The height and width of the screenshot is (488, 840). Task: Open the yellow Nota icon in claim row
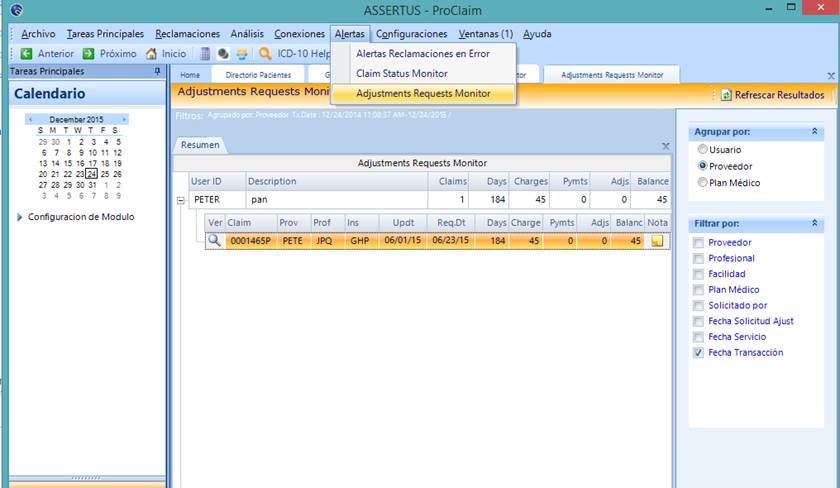(x=657, y=241)
